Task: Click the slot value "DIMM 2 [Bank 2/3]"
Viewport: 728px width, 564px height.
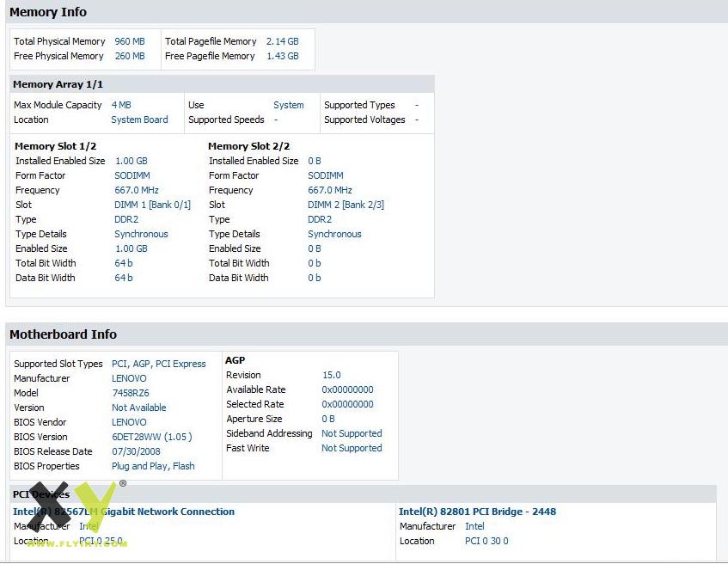Action: tap(346, 205)
